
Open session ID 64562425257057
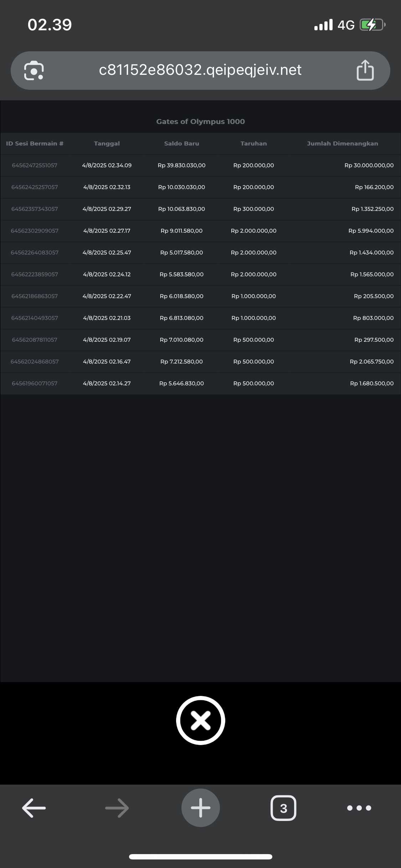tap(35, 187)
